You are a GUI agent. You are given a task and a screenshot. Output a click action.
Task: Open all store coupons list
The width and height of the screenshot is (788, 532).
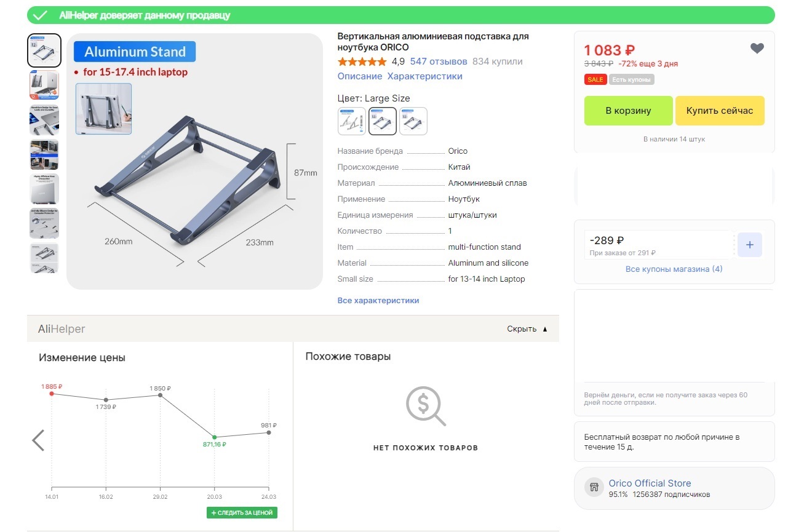pyautogui.click(x=674, y=269)
